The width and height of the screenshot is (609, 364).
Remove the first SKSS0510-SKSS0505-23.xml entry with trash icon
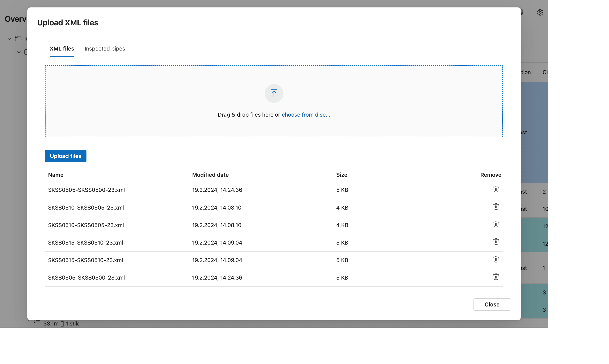point(496,206)
